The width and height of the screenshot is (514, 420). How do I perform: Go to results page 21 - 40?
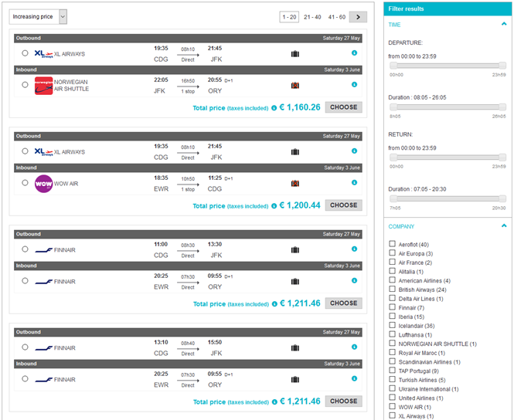(312, 17)
